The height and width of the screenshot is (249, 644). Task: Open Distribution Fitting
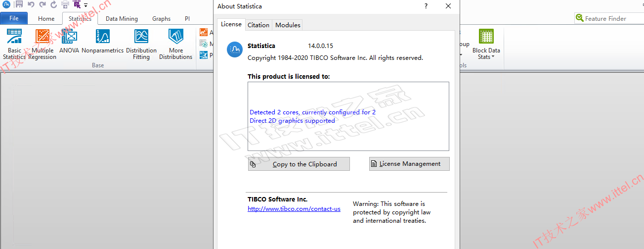141,44
